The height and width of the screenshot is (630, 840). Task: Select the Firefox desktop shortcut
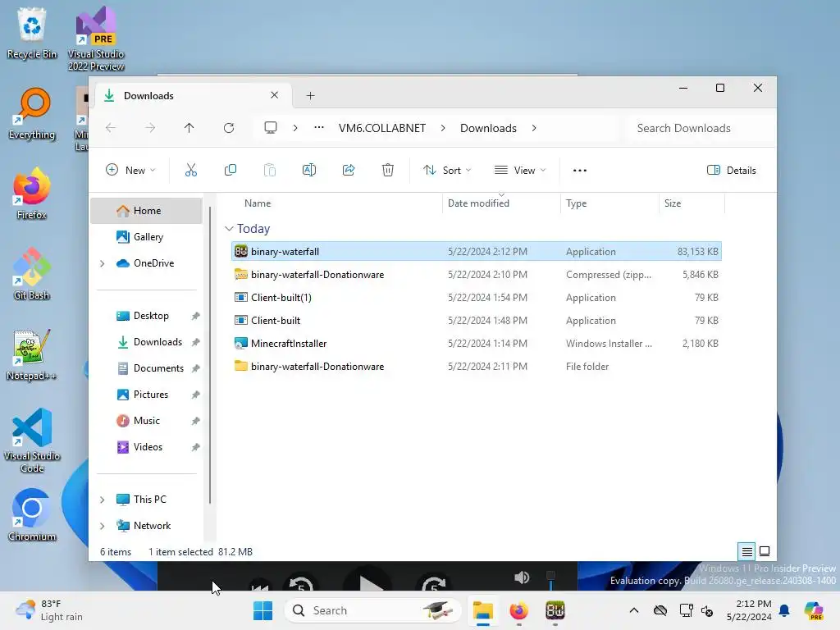click(x=32, y=194)
